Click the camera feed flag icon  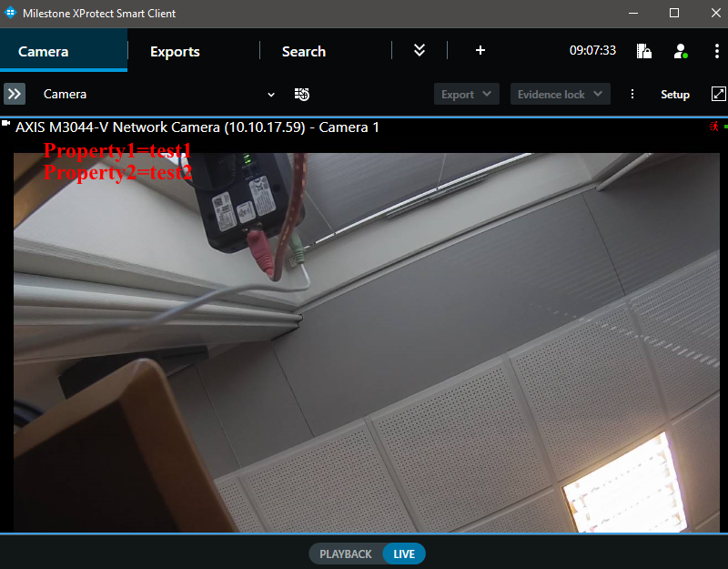pyautogui.click(x=8, y=127)
